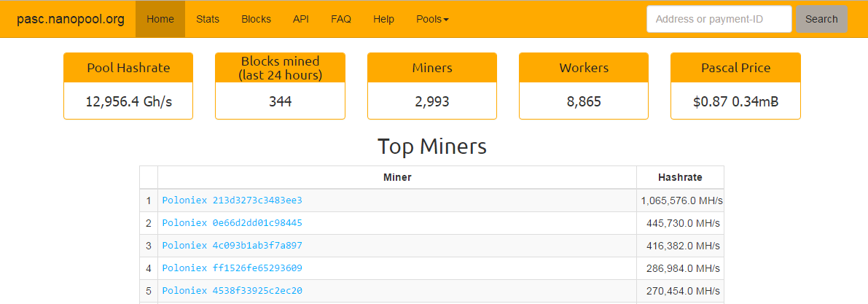The height and width of the screenshot is (304, 868).
Task: Open the Stats page
Action: (x=208, y=20)
